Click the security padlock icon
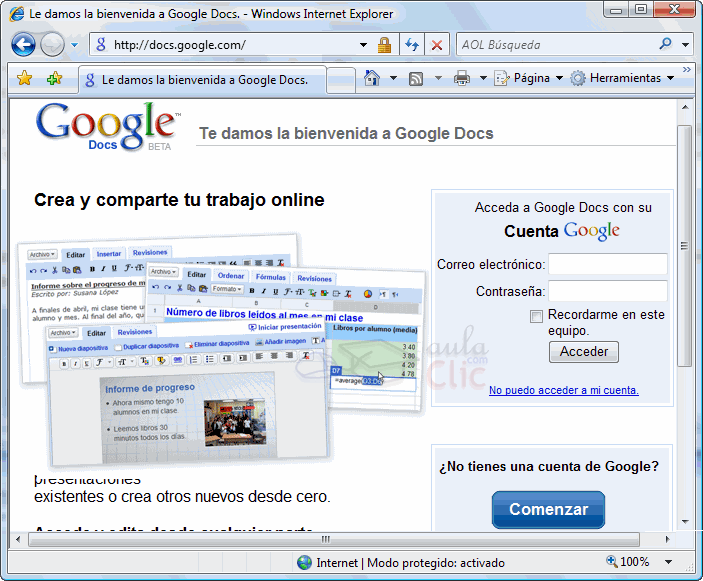703x581 pixels. pyautogui.click(x=384, y=45)
